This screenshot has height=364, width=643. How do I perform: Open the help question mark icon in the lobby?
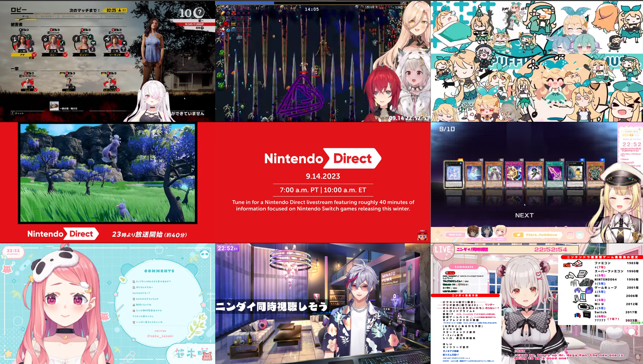199,13
